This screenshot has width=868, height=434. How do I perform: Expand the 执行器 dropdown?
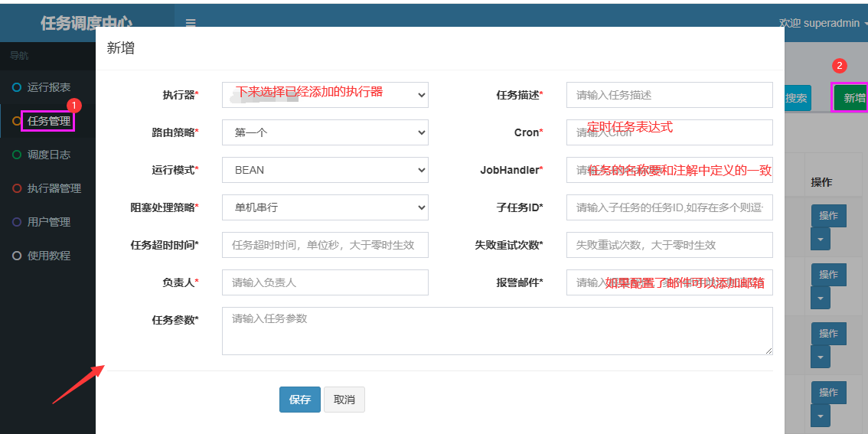point(325,95)
